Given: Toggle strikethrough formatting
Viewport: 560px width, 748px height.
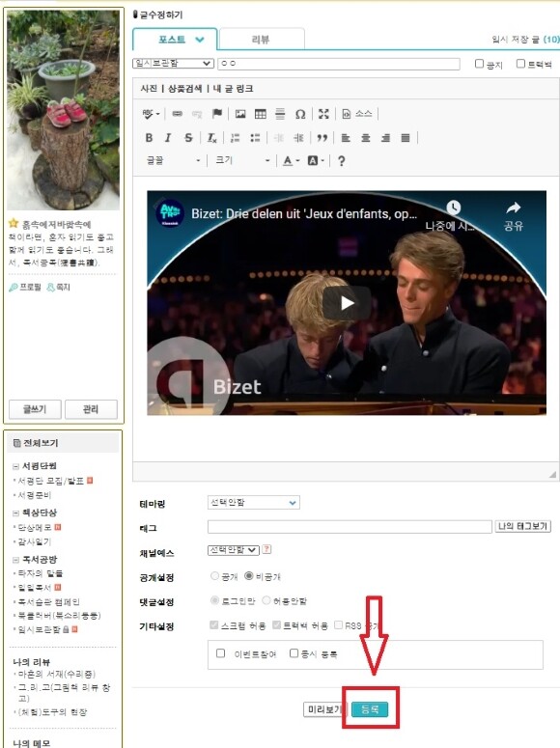Looking at the screenshot, I should coord(188,137).
